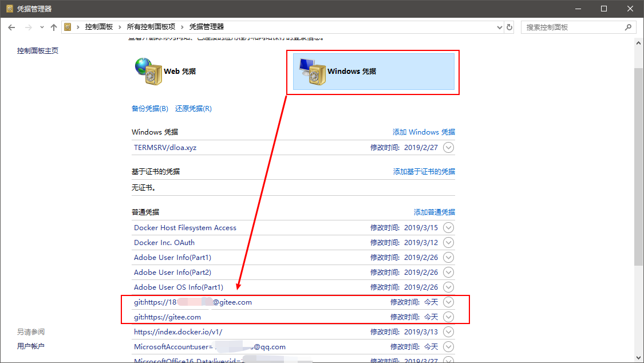The height and width of the screenshot is (363, 644).
Task: Expand Docker Inc. OAuth chevron
Action: click(x=448, y=242)
